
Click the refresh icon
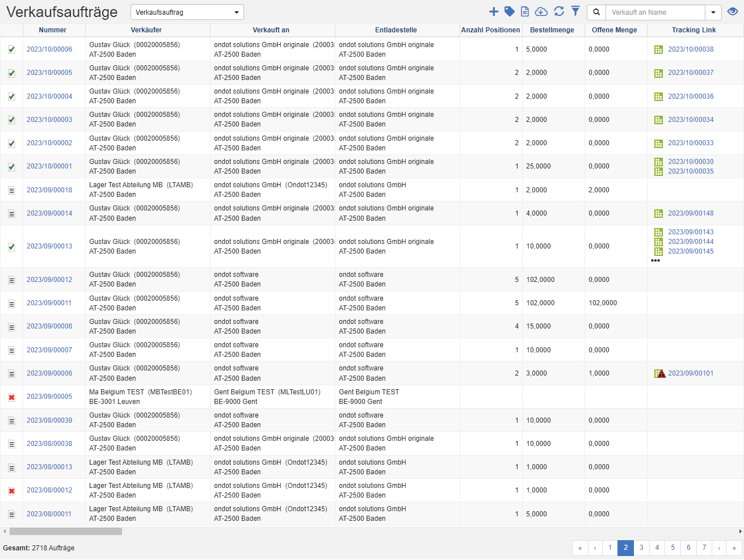pos(559,12)
